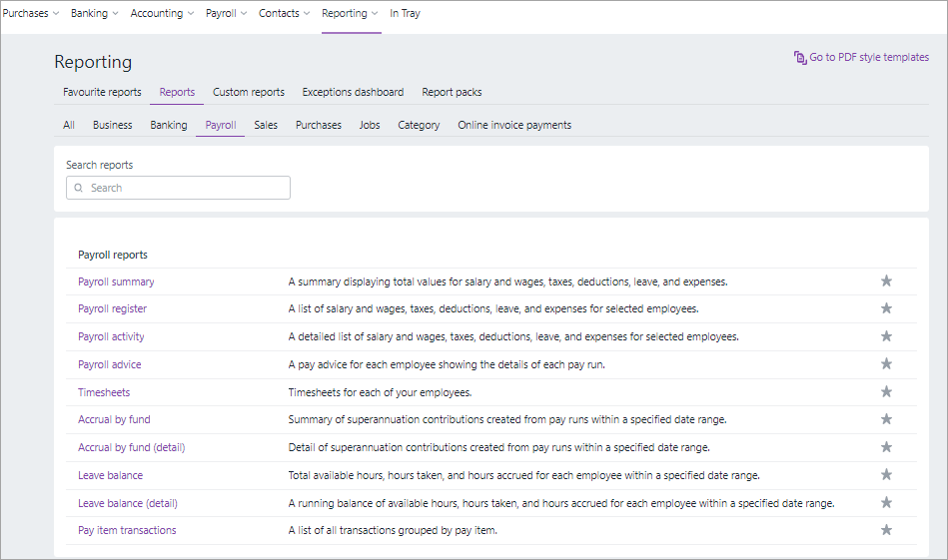Viewport: 948px width, 560px height.
Task: Favourite the Timesheets report
Action: pyautogui.click(x=886, y=392)
